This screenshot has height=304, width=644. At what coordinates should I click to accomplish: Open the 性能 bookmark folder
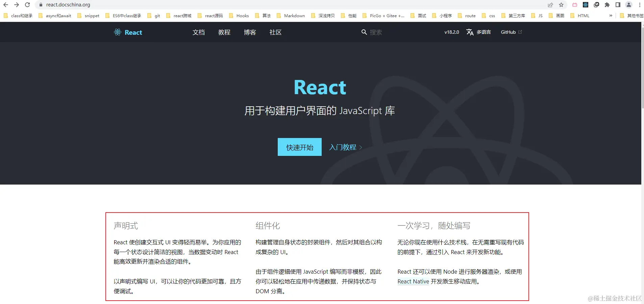click(x=349, y=16)
